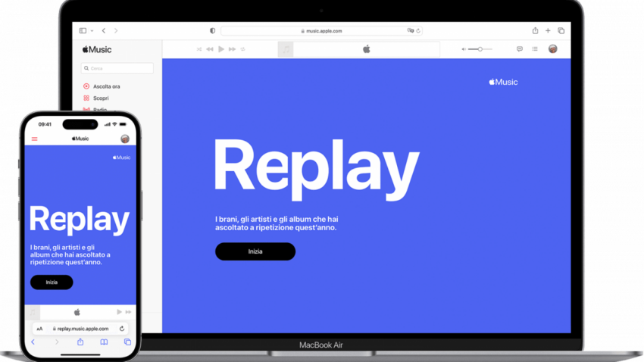644x362 pixels.
Task: Show the playback queue list icon
Action: click(x=535, y=49)
